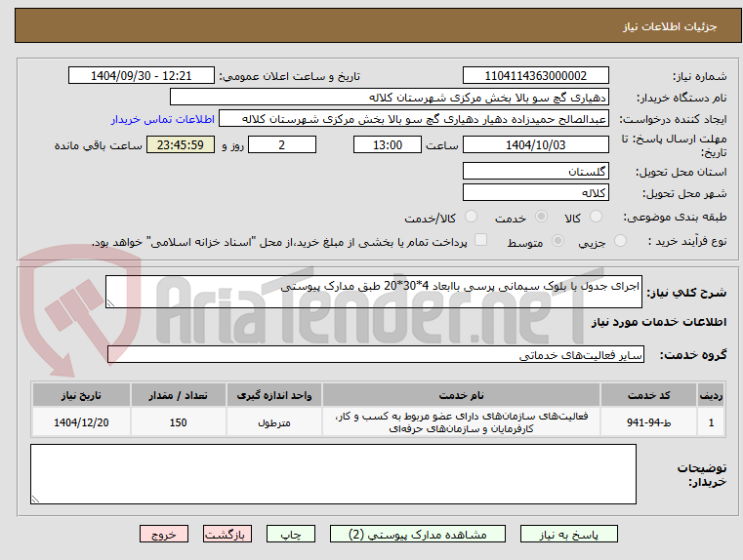
Task: Click the resize handle of شرح کلی نیاز box
Action: [110, 303]
